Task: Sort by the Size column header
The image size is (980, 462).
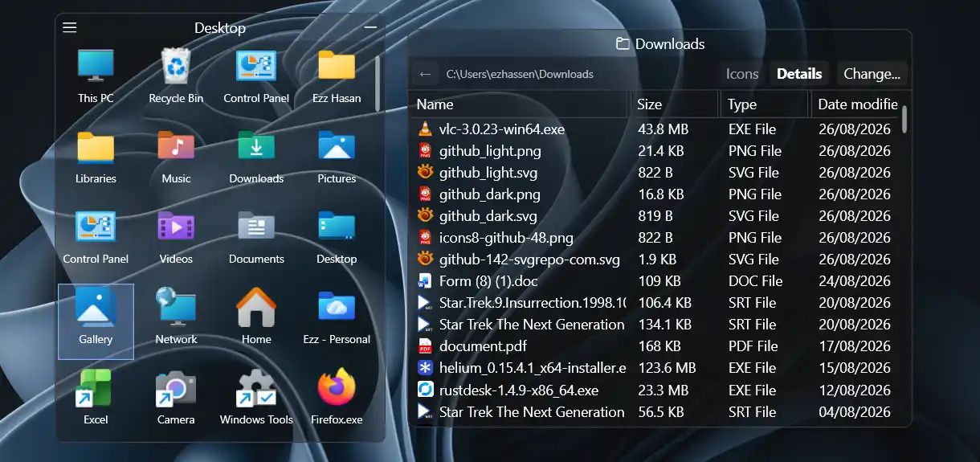Action: point(674,104)
